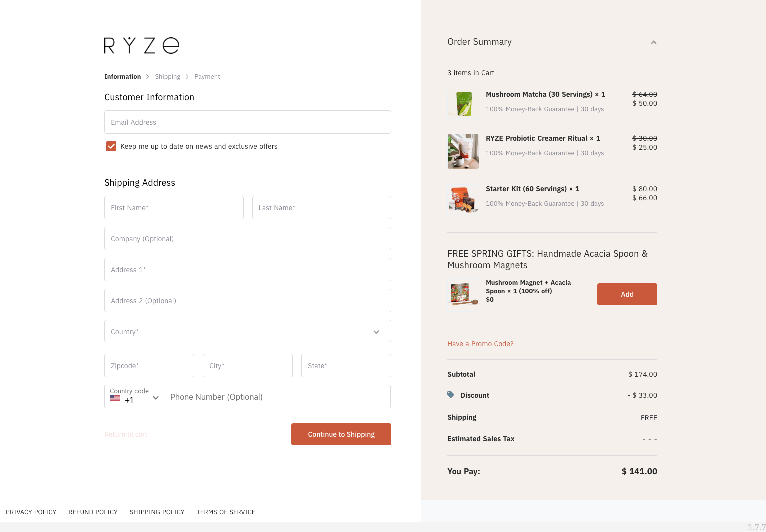Go to the Shipping breadcrumb step
Screen dimensions: 766x532
click(168, 76)
